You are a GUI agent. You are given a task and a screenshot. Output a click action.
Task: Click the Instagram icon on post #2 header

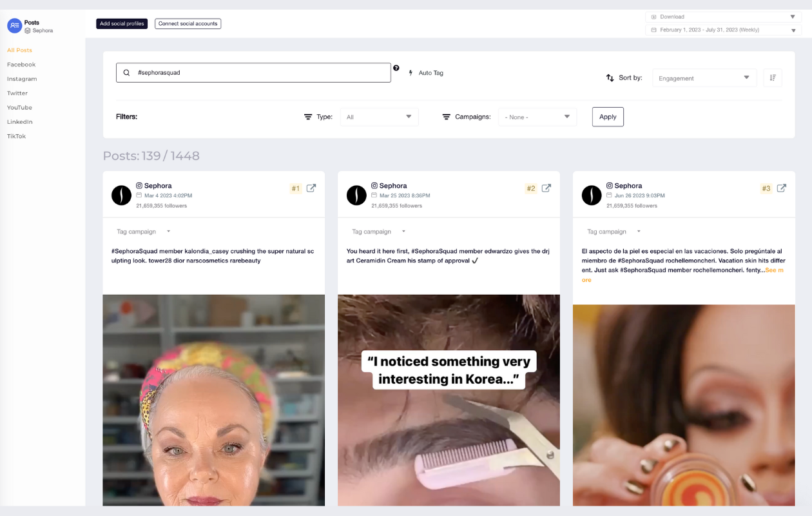pos(374,185)
